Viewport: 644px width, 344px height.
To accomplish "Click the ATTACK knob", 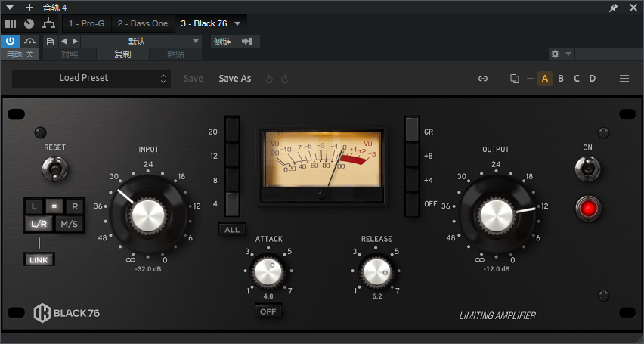I will pos(268,271).
